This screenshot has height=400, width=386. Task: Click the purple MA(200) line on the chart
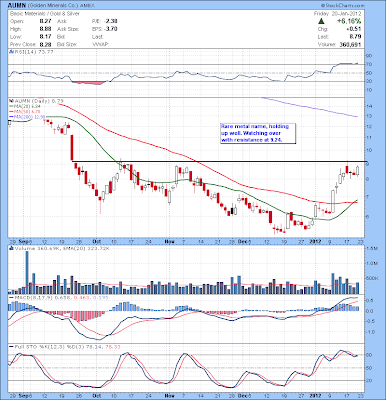310,107
